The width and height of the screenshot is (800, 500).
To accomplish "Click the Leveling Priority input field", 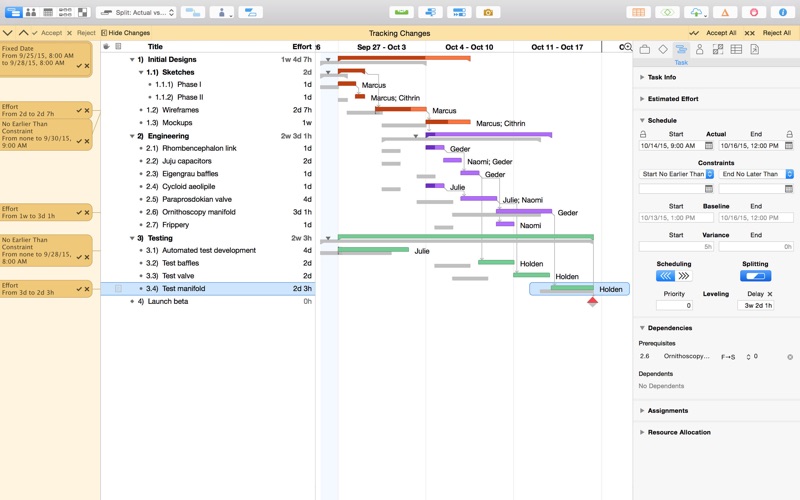I will (x=673, y=305).
